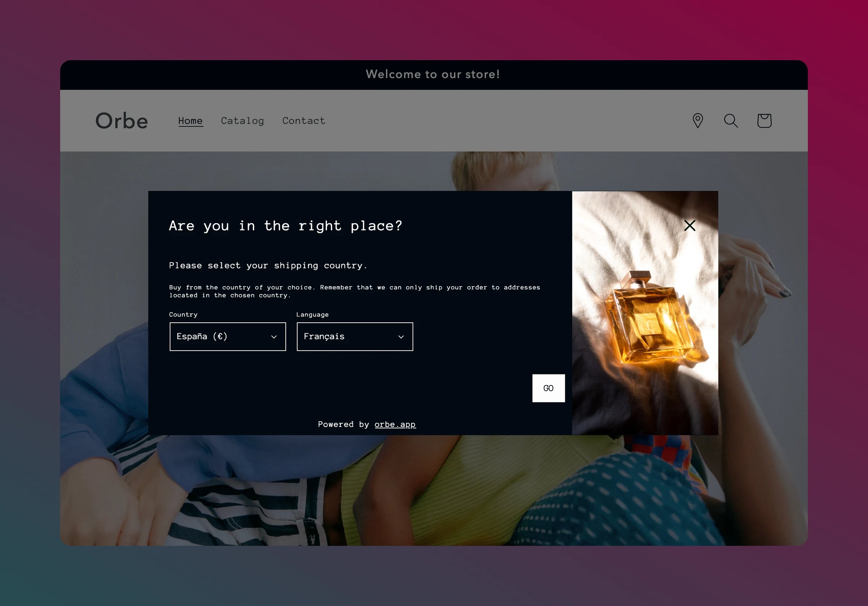Click the Country field label
The width and height of the screenshot is (868, 606).
coord(183,315)
